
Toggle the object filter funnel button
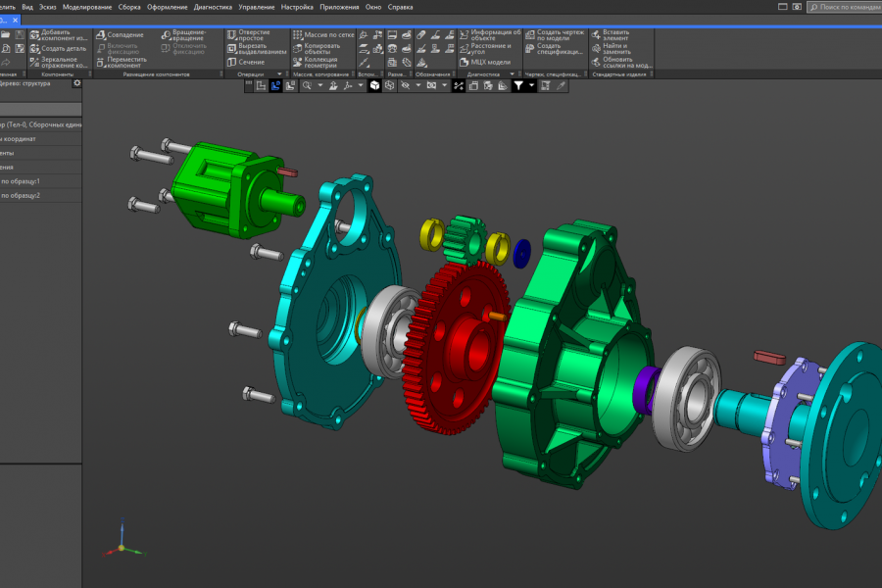pyautogui.click(x=518, y=85)
